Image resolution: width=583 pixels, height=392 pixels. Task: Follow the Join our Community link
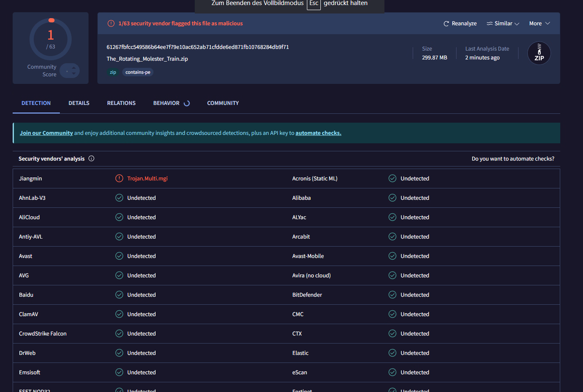46,133
